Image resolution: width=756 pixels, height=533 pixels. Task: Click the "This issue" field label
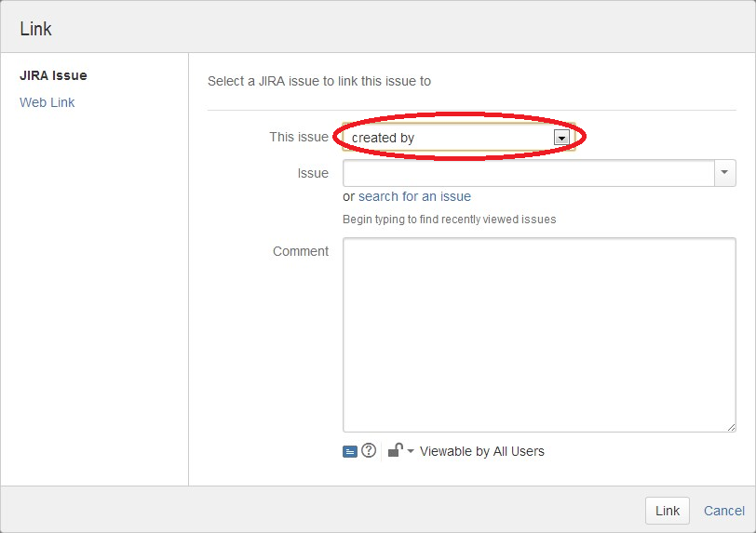(x=299, y=137)
